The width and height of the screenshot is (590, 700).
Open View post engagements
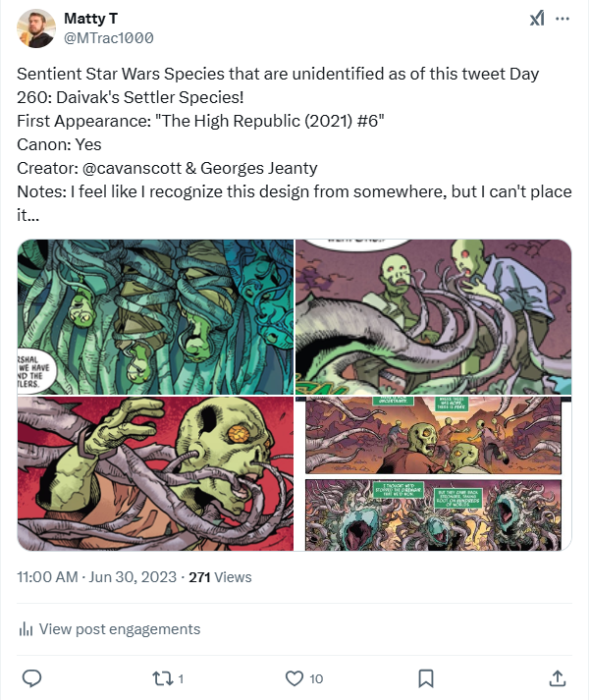click(x=120, y=629)
